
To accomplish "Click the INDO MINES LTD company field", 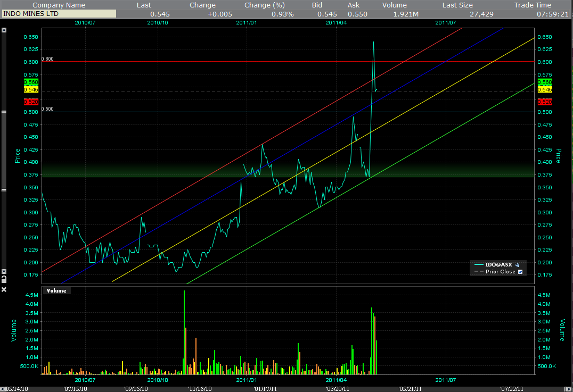I will [x=59, y=14].
